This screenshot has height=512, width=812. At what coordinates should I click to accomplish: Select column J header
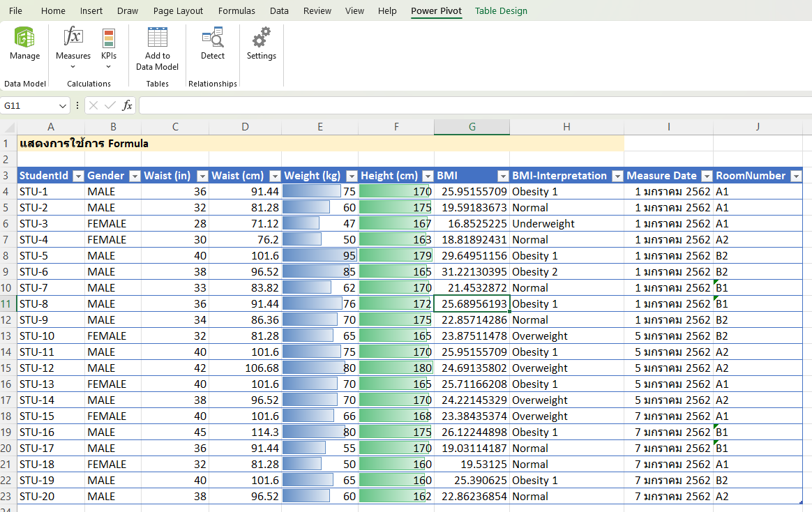(758, 127)
